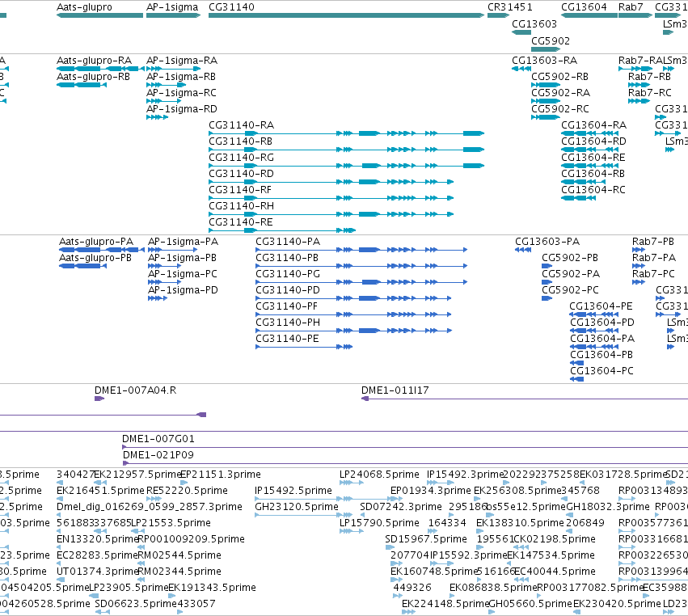Select clone label DME1-021P09

click(x=158, y=455)
